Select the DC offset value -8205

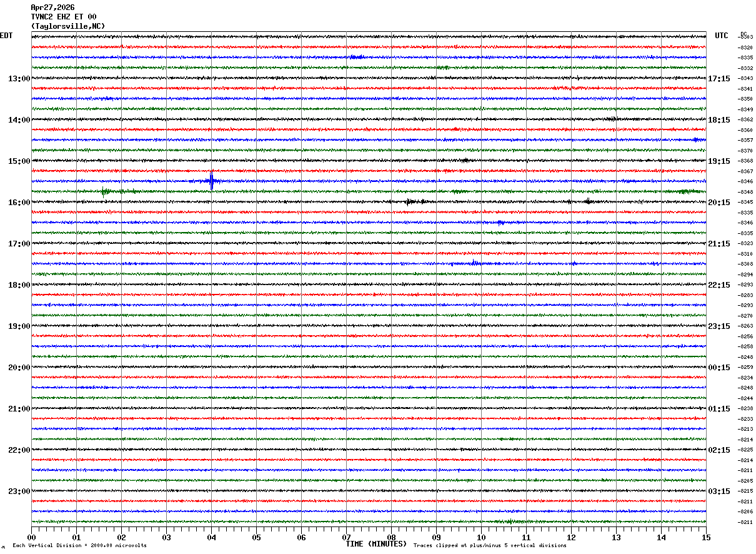point(746,481)
